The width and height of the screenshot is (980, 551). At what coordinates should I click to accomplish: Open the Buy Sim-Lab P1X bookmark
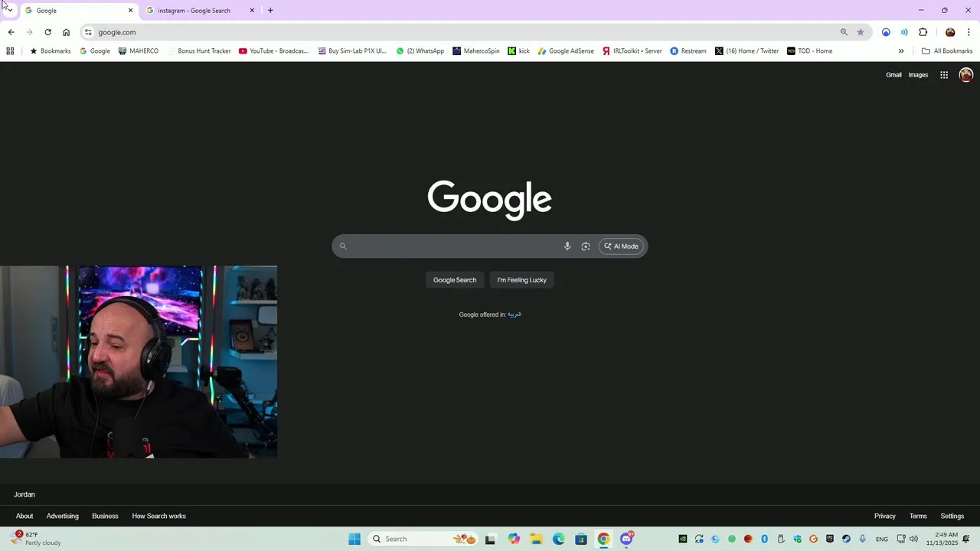353,51
